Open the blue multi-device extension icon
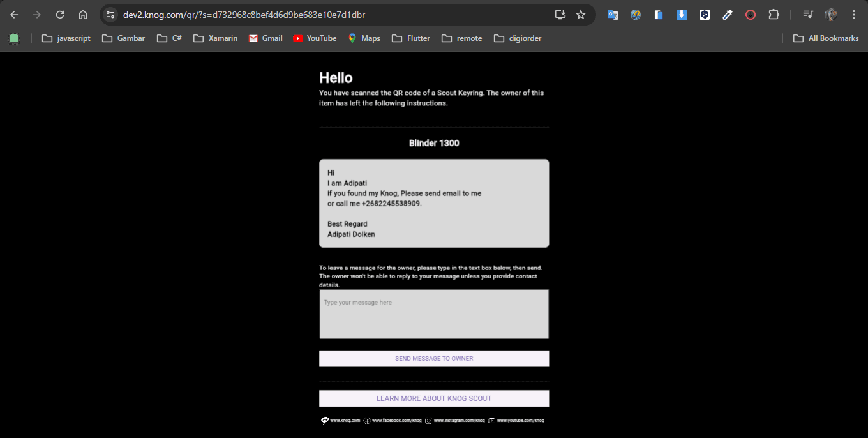This screenshot has width=868, height=438. point(659,15)
